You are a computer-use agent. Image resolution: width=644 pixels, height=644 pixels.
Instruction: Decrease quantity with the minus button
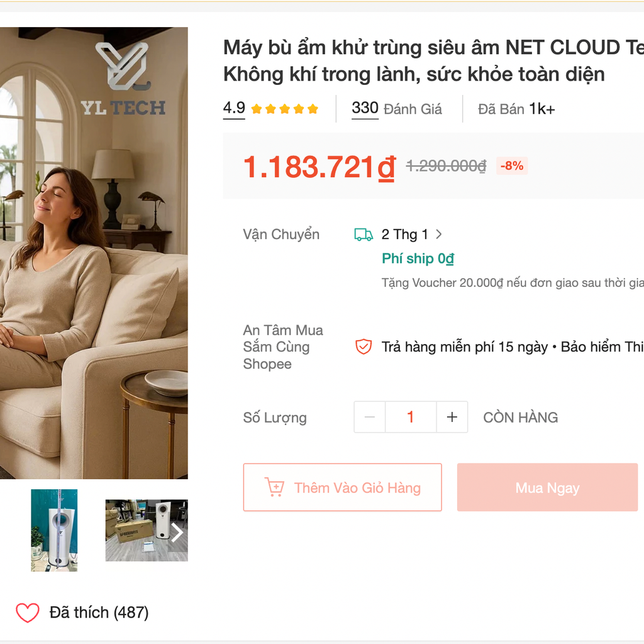point(370,417)
